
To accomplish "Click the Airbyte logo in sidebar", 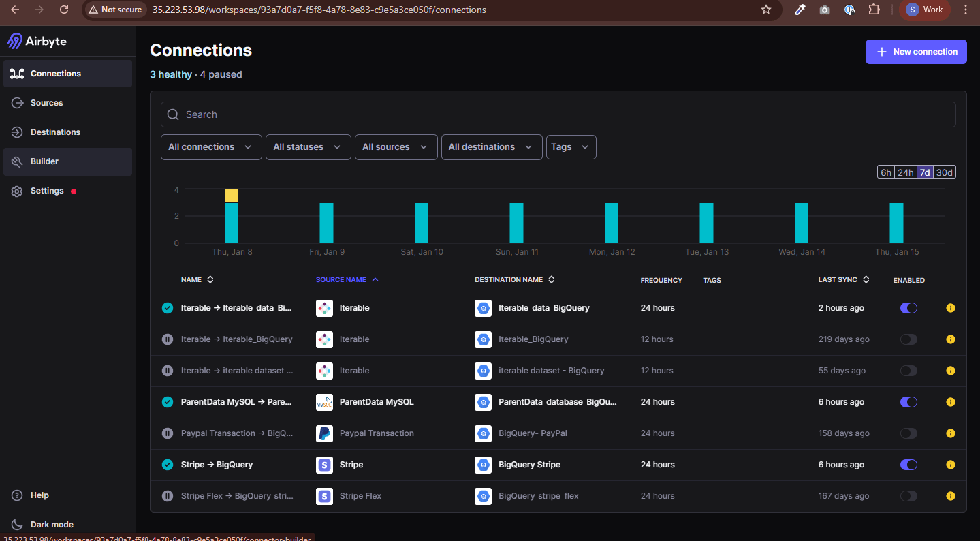I will pos(37,42).
